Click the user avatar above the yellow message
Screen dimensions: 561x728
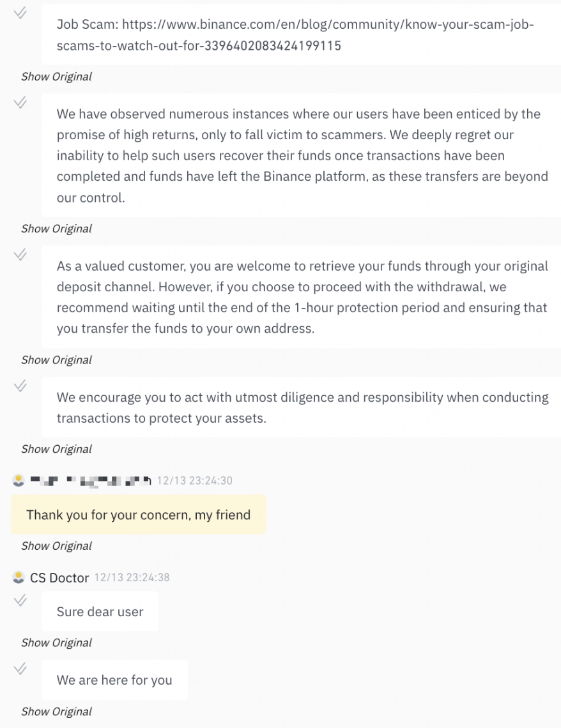point(19,480)
